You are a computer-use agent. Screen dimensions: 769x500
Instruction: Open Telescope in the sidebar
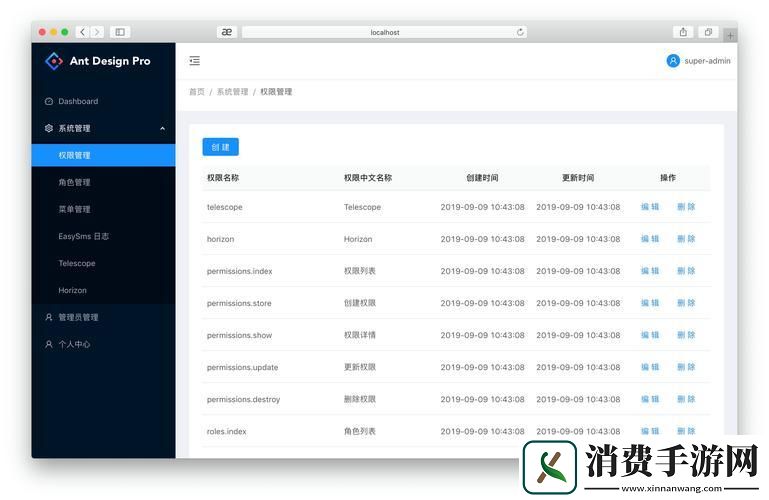(x=103, y=263)
